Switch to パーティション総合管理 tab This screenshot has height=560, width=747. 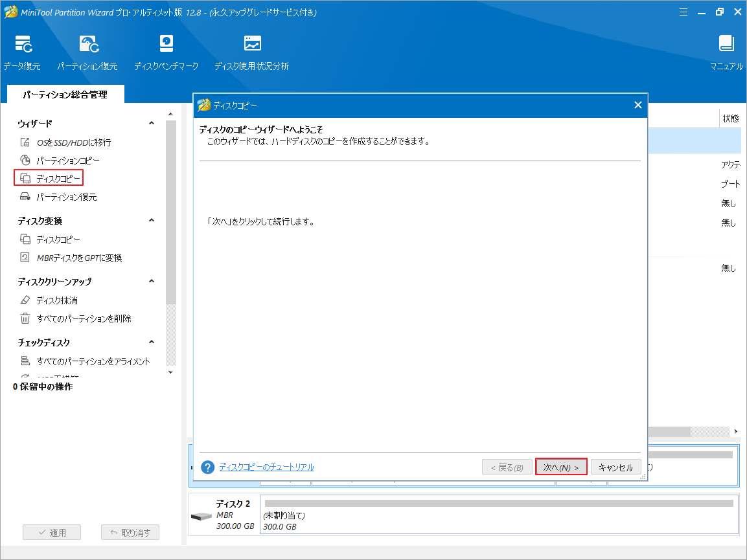tap(65, 95)
